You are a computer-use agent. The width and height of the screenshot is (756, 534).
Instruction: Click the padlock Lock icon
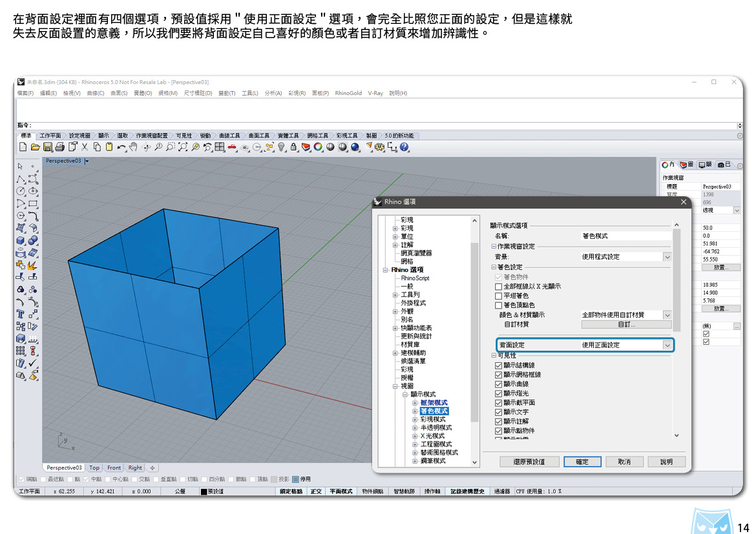pos(293,147)
